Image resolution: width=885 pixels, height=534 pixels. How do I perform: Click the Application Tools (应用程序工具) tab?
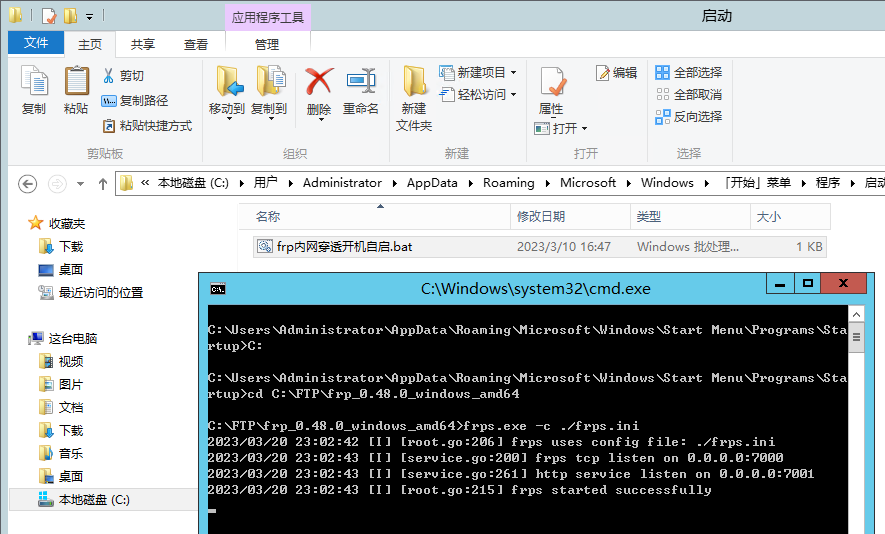click(268, 17)
